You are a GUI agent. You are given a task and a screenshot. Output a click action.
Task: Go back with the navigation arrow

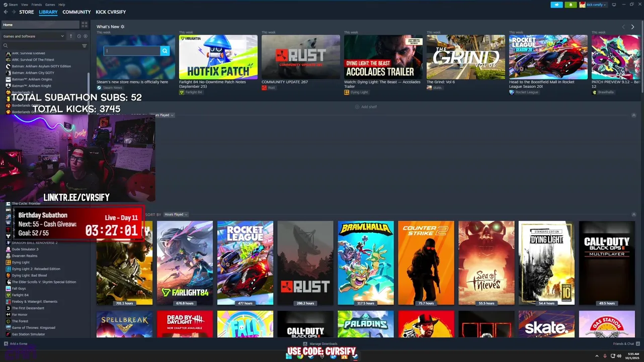[6, 12]
